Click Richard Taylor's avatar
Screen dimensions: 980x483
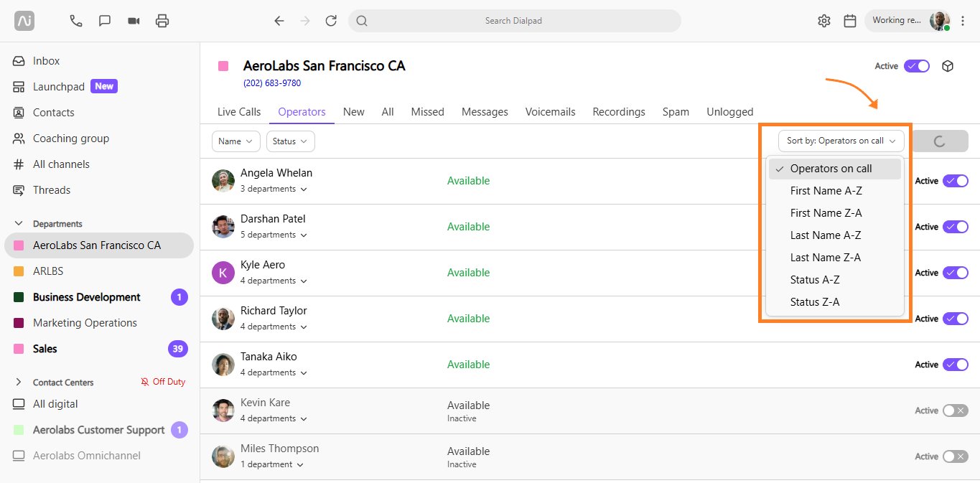click(223, 319)
